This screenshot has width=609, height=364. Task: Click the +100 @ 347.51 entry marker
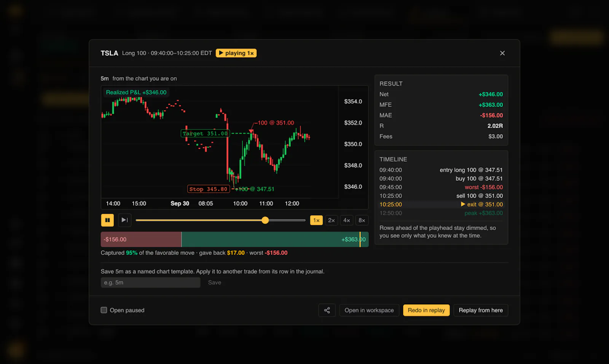pos(255,189)
